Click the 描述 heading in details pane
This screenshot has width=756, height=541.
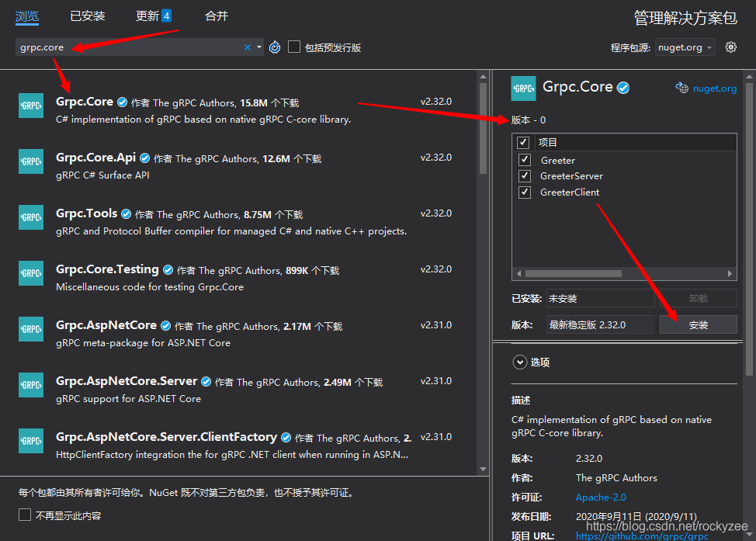(x=521, y=401)
